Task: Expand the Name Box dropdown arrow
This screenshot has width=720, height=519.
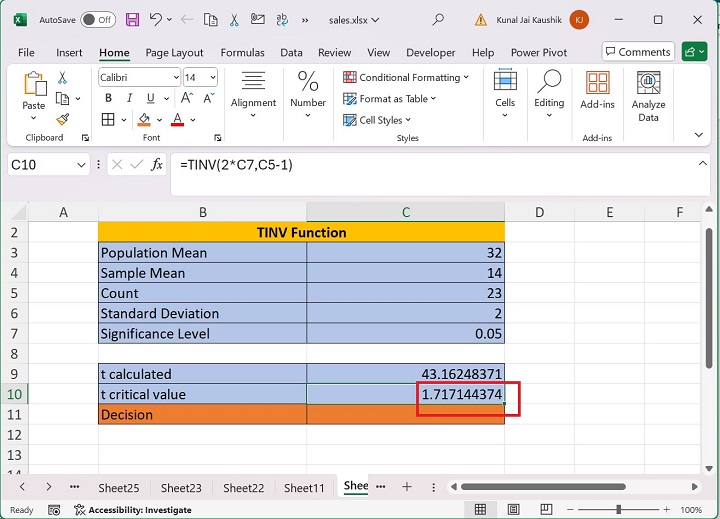Action: pyautogui.click(x=82, y=165)
